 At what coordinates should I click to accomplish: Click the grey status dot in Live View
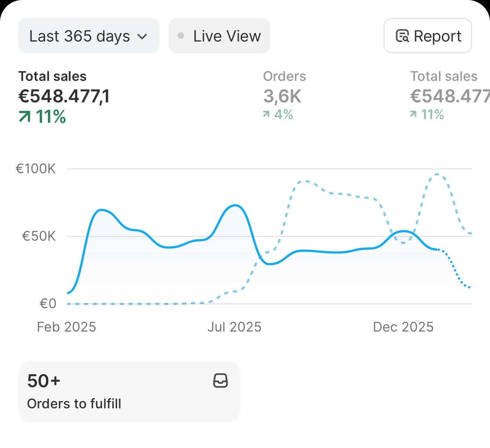tap(181, 36)
